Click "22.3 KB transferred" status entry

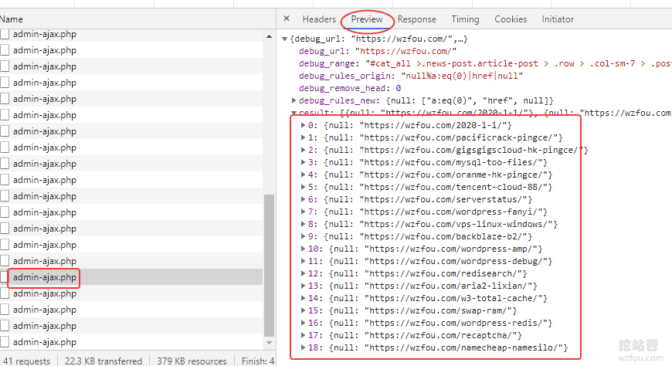(x=103, y=361)
